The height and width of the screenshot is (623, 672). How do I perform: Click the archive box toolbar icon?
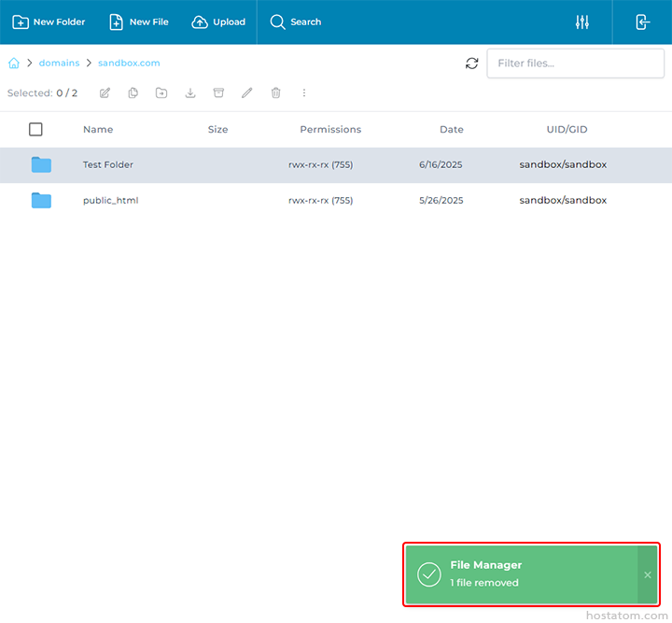[218, 93]
